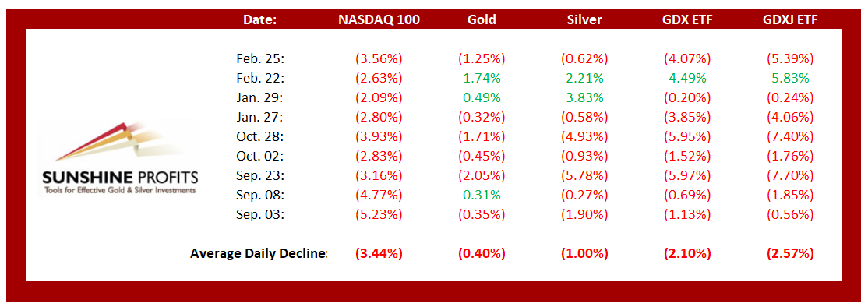The height and width of the screenshot is (307, 868).
Task: Select the average NASDAQ decline (3.44%)
Action: pos(379,253)
